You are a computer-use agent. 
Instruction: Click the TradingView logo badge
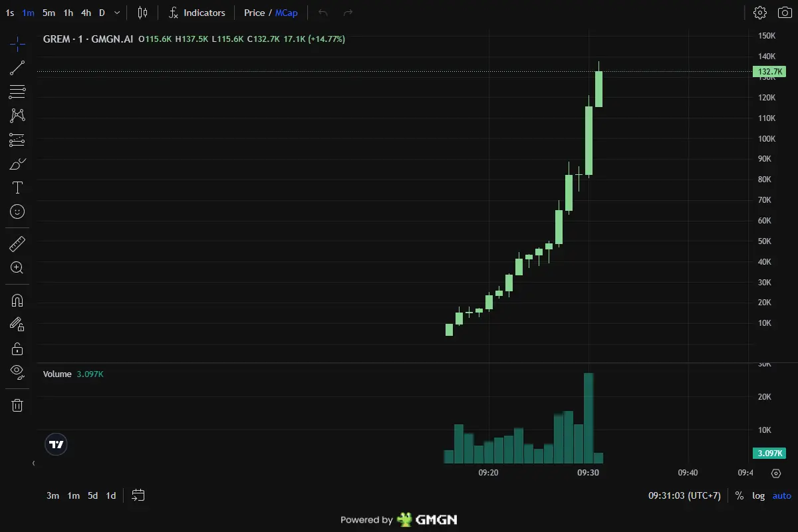57,444
